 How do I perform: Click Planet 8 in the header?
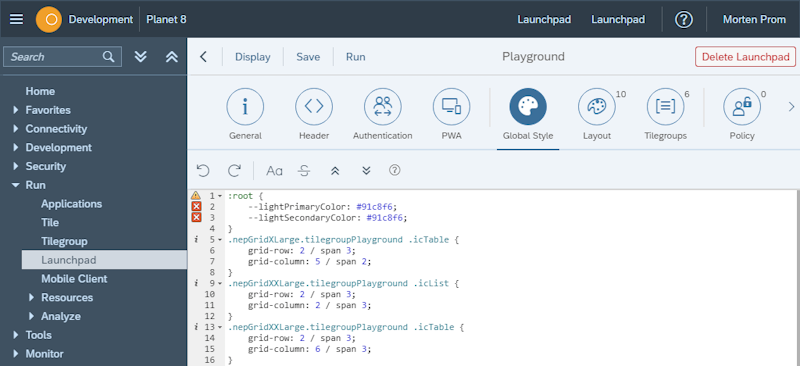pos(166,19)
